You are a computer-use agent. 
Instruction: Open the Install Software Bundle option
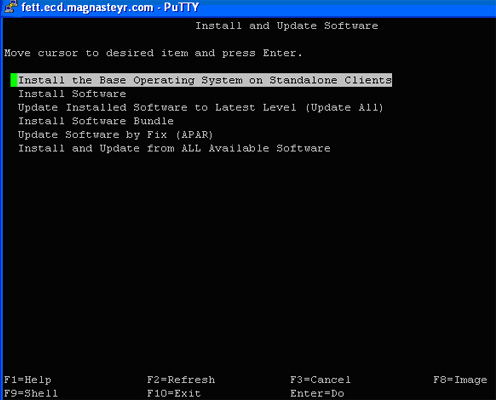pos(96,121)
